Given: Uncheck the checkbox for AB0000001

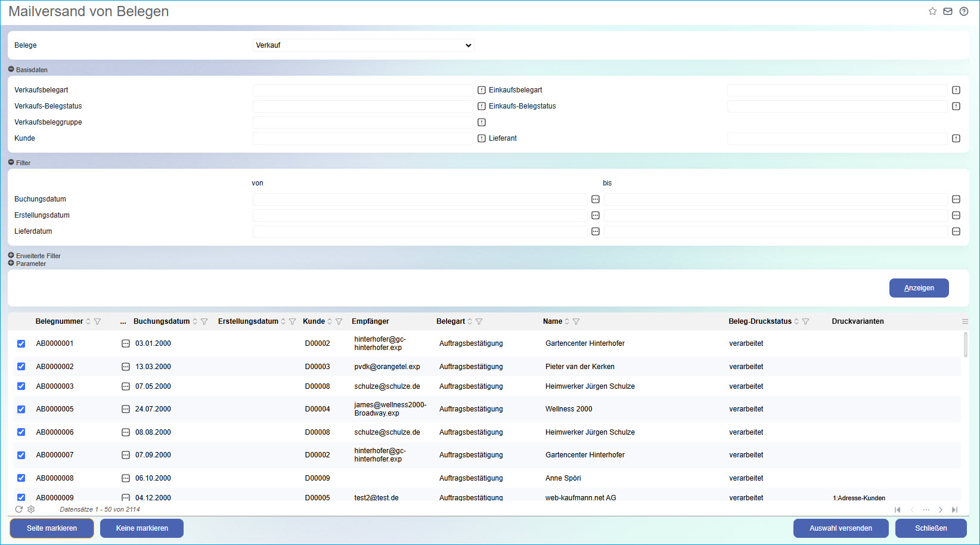Looking at the screenshot, I should pyautogui.click(x=21, y=343).
